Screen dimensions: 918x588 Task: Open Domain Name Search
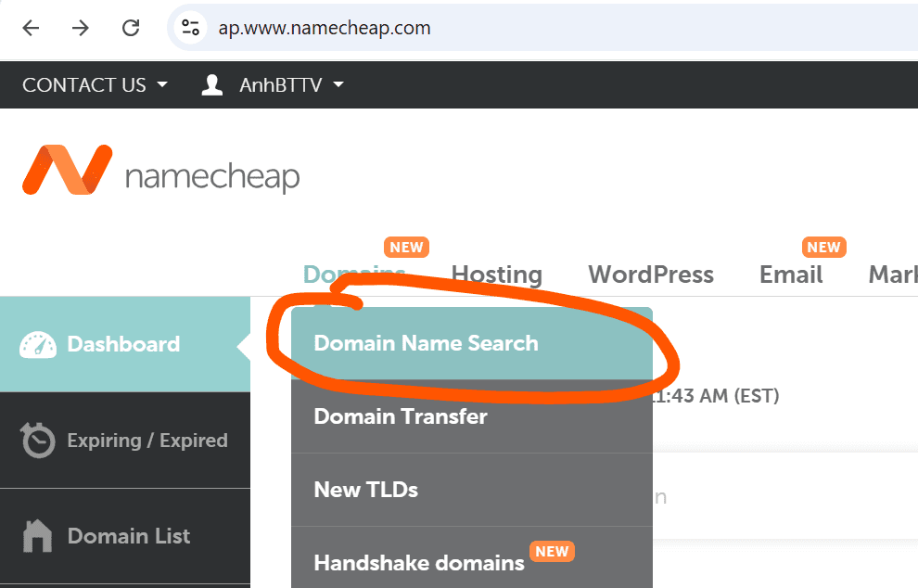[x=426, y=343]
